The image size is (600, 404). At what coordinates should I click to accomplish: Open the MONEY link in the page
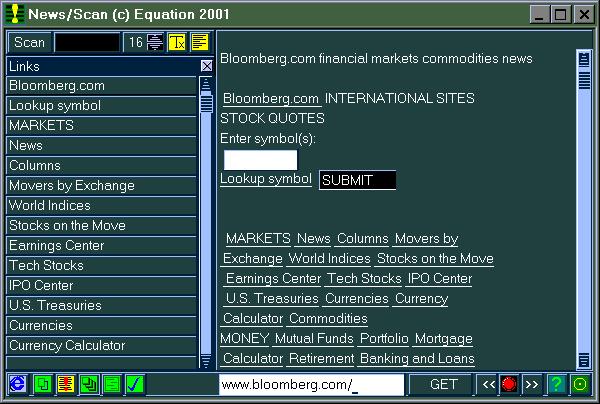tap(245, 339)
